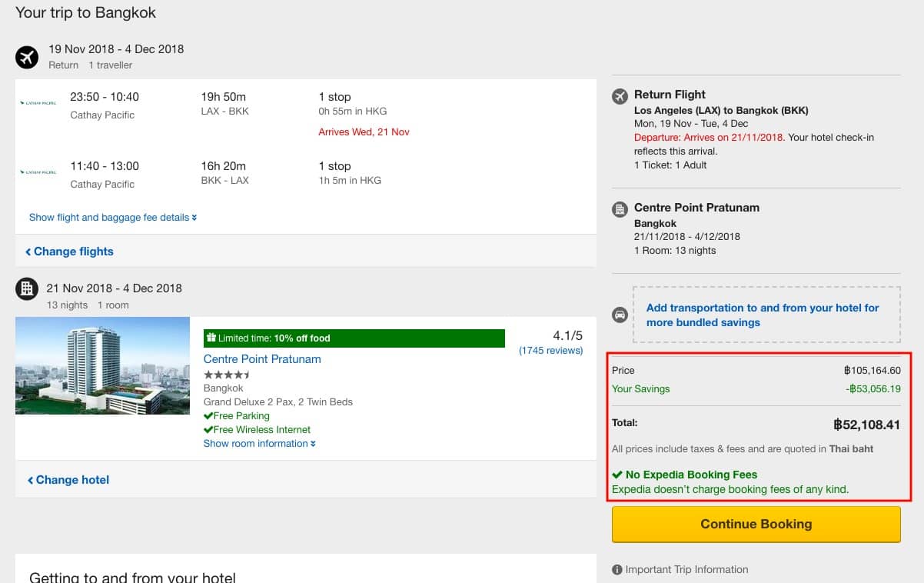Click the airplane icon beside flight dates

click(27, 57)
